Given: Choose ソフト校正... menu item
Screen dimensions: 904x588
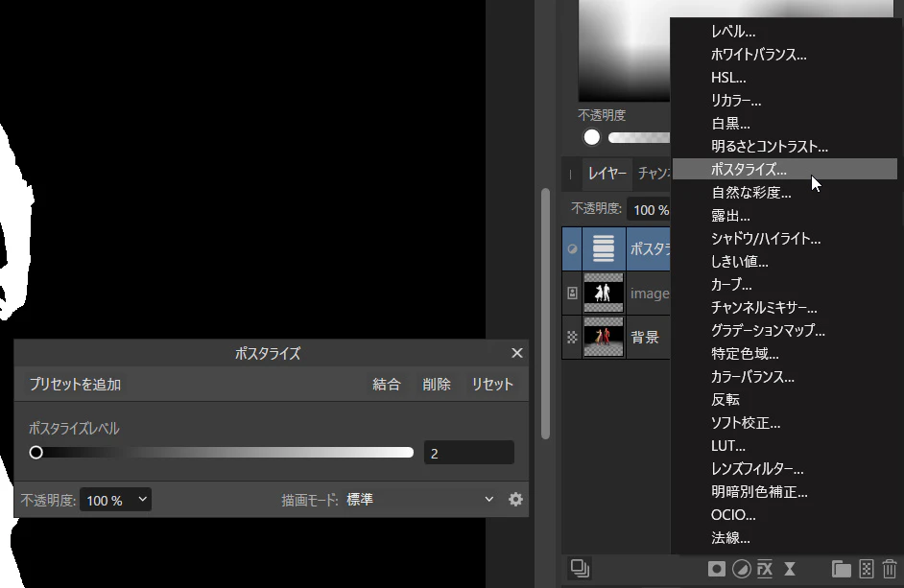Looking at the screenshot, I should pos(785,423).
